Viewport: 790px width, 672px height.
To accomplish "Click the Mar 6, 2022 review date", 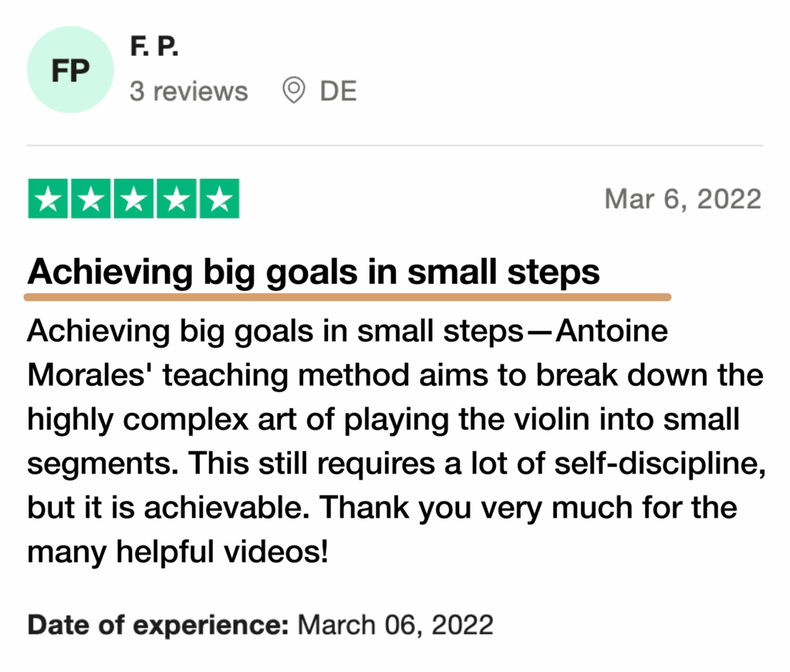I will click(683, 199).
